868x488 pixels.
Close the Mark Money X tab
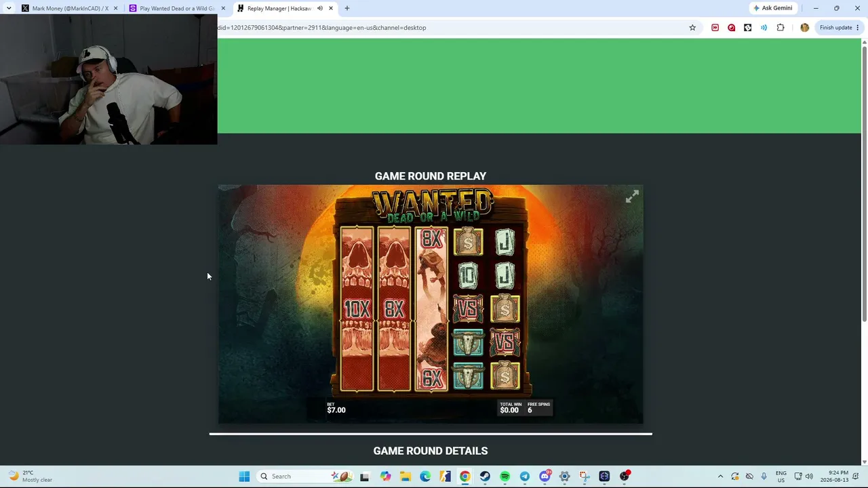[115, 8]
